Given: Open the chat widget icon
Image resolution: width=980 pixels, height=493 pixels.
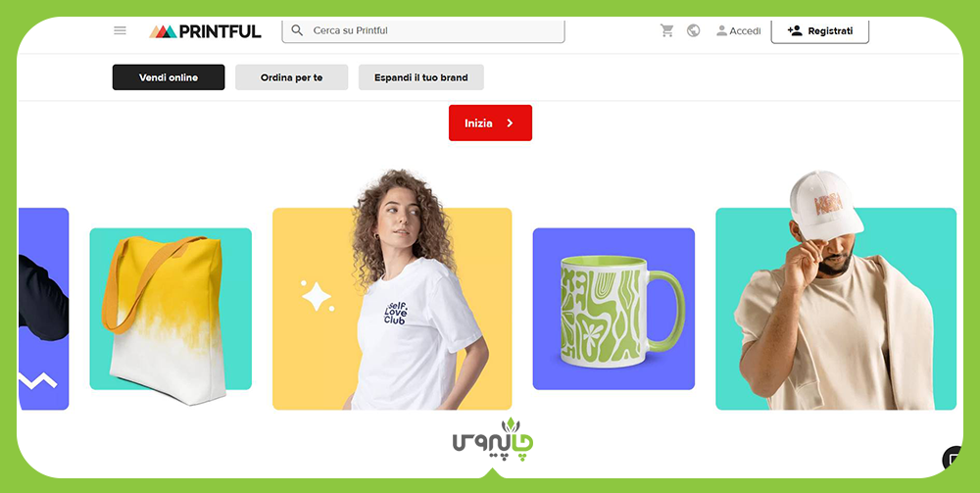Looking at the screenshot, I should pyautogui.click(x=953, y=459).
